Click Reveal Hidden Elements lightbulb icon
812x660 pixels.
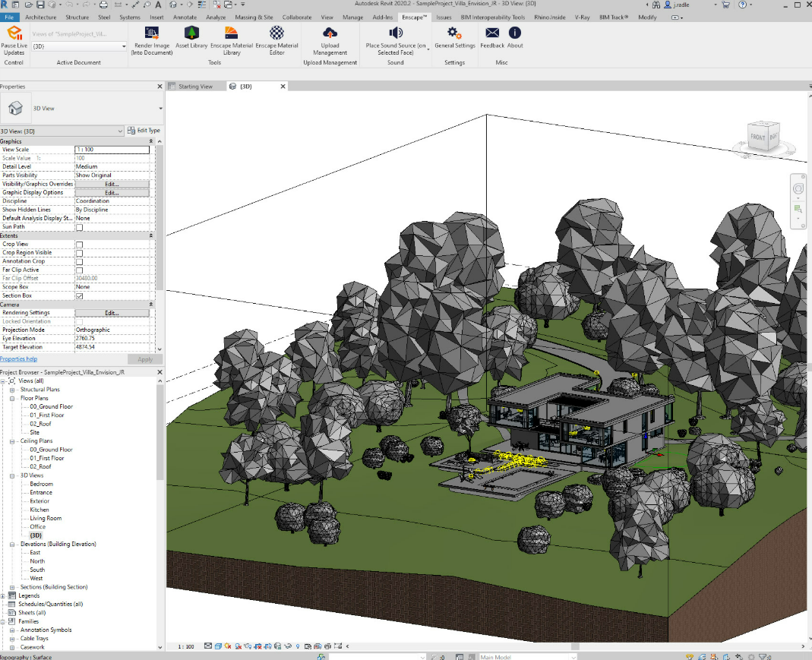coord(298,646)
